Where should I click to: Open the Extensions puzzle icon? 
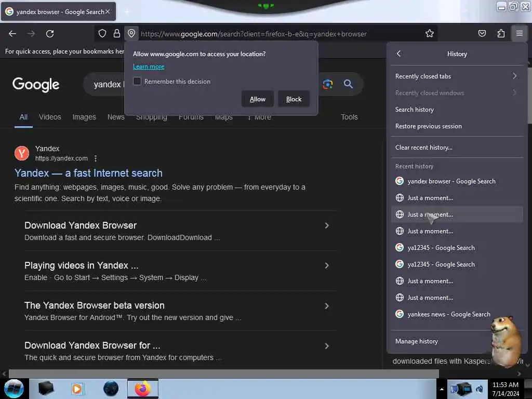pyautogui.click(x=501, y=33)
